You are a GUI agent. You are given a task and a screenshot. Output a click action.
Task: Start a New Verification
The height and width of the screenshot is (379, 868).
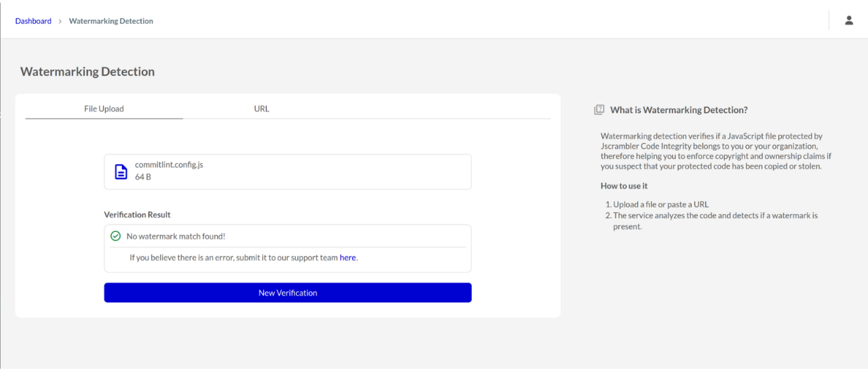pos(288,293)
